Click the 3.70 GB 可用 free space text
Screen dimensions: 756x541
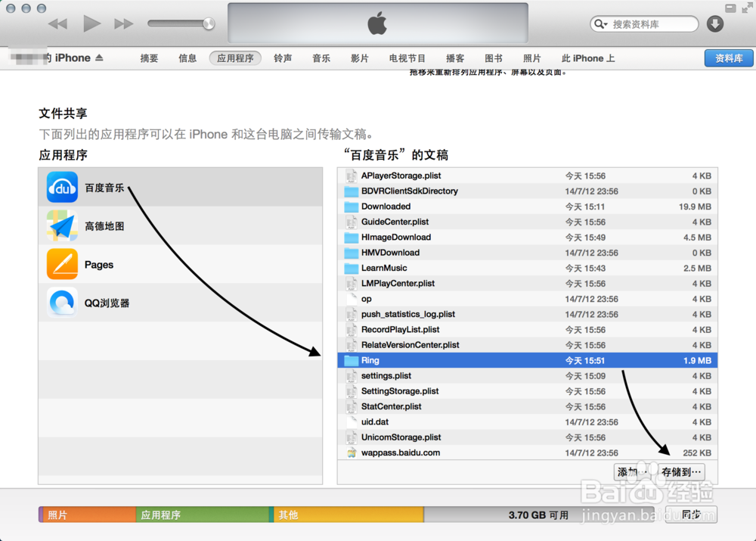538,515
